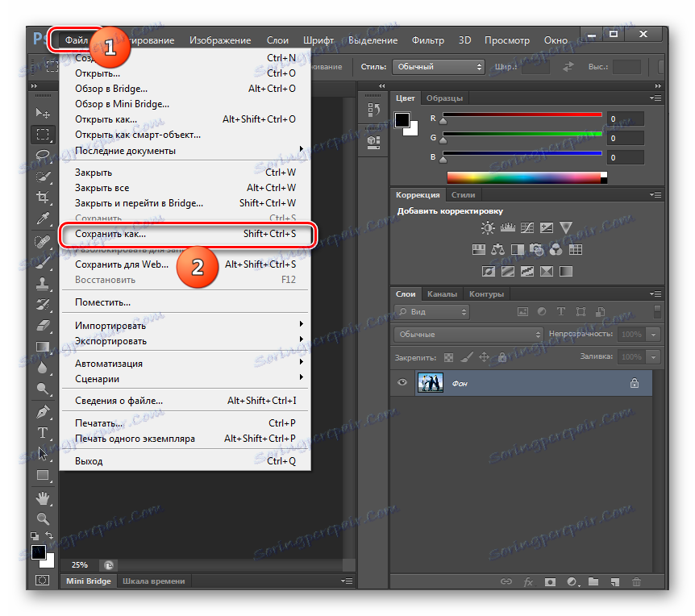Screen dimensions: 695x616
Task: Pick a color from the spectrum ramp
Action: coord(526,178)
